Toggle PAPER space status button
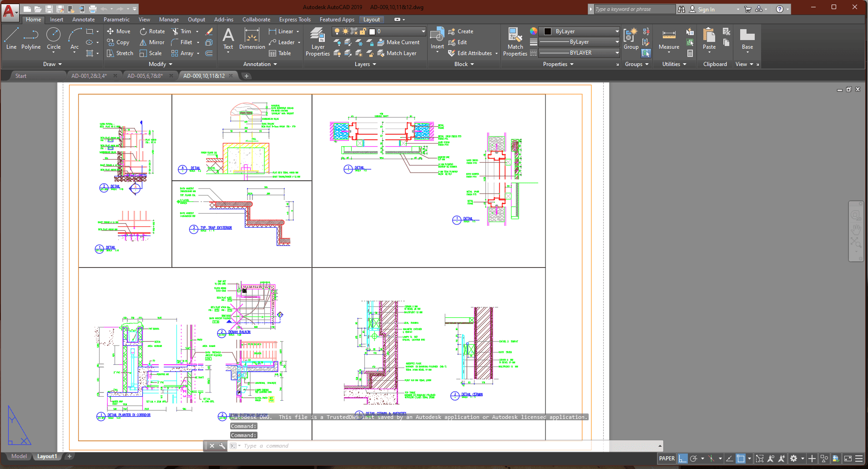This screenshot has height=469, width=868. point(666,459)
